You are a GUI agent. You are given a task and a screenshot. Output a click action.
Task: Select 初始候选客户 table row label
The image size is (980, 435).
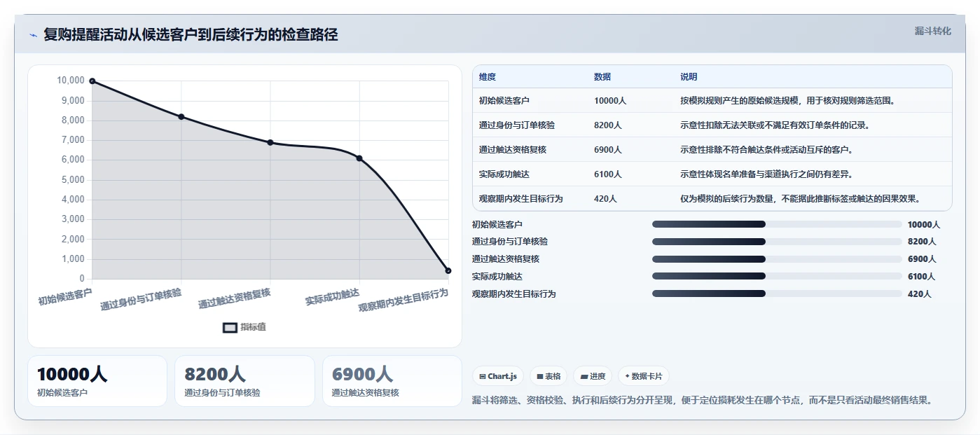[504, 101]
